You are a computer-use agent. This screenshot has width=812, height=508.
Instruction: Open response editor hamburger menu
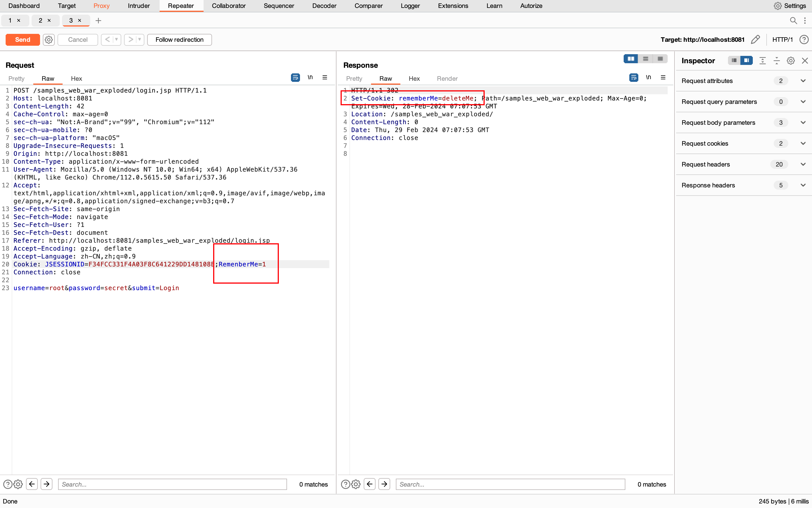point(663,77)
